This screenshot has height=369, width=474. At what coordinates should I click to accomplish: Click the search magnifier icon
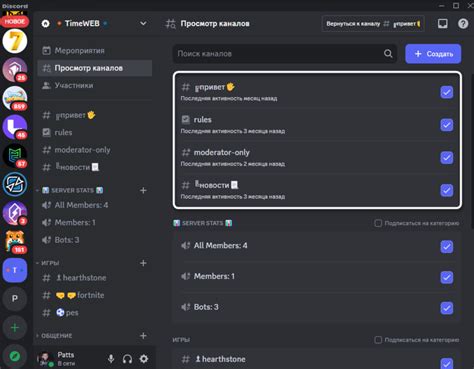point(388,54)
